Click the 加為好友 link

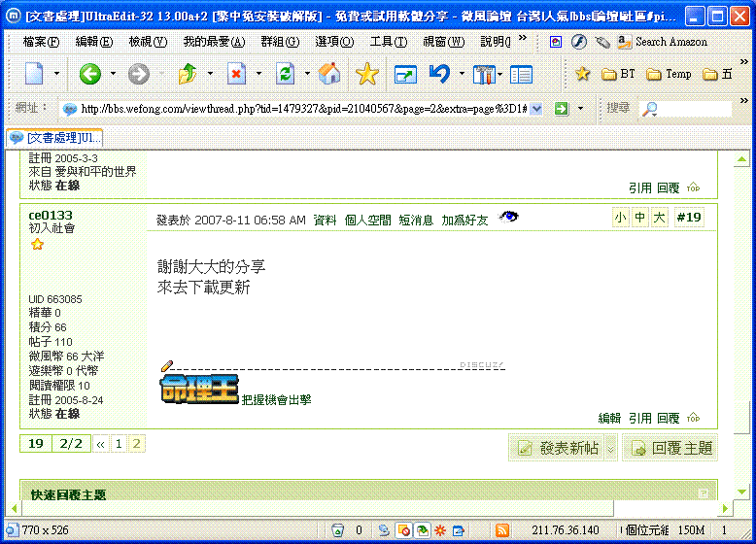464,221
